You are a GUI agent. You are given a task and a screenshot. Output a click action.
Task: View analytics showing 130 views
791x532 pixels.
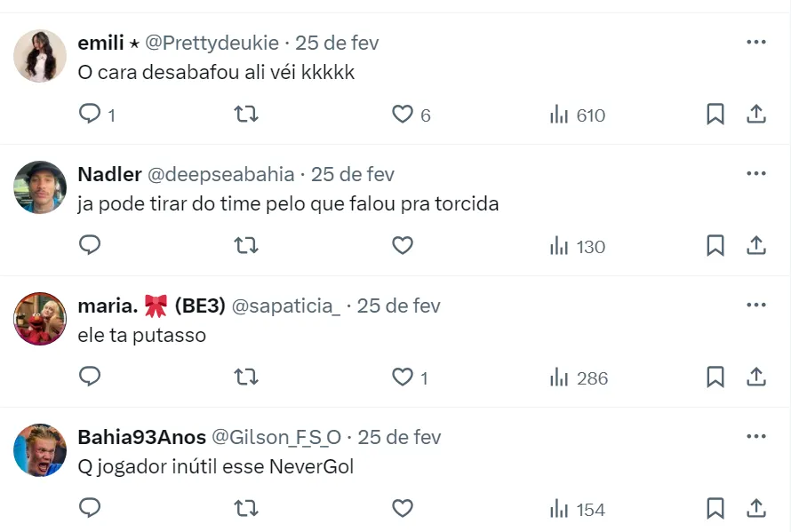(577, 246)
